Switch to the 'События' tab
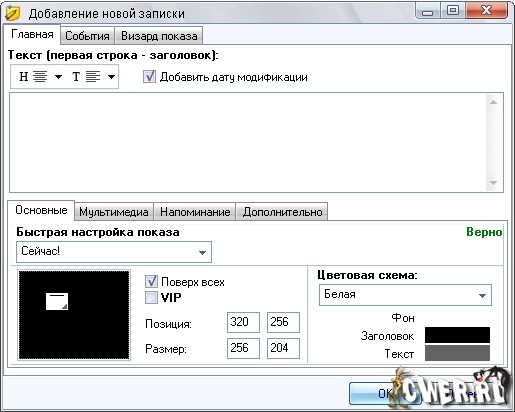Image resolution: width=515 pixels, height=412 pixels. (x=87, y=36)
